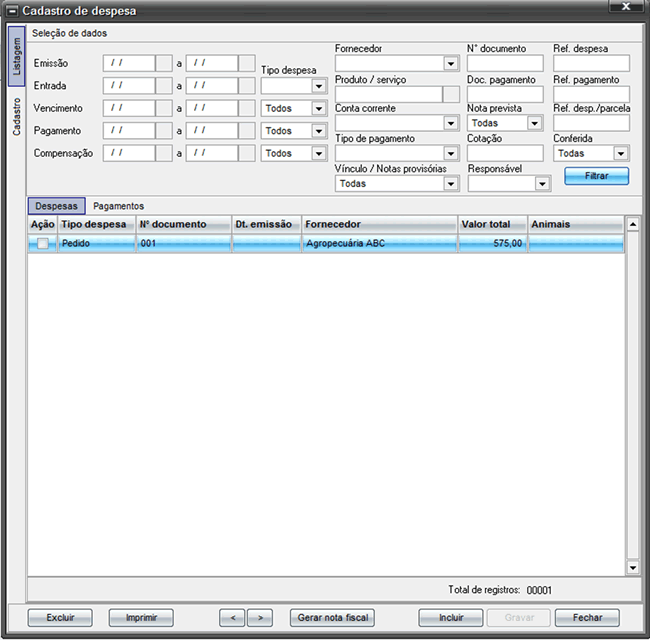Click the vertical scrollbar track of the list
650x640 pixels.
632,400
